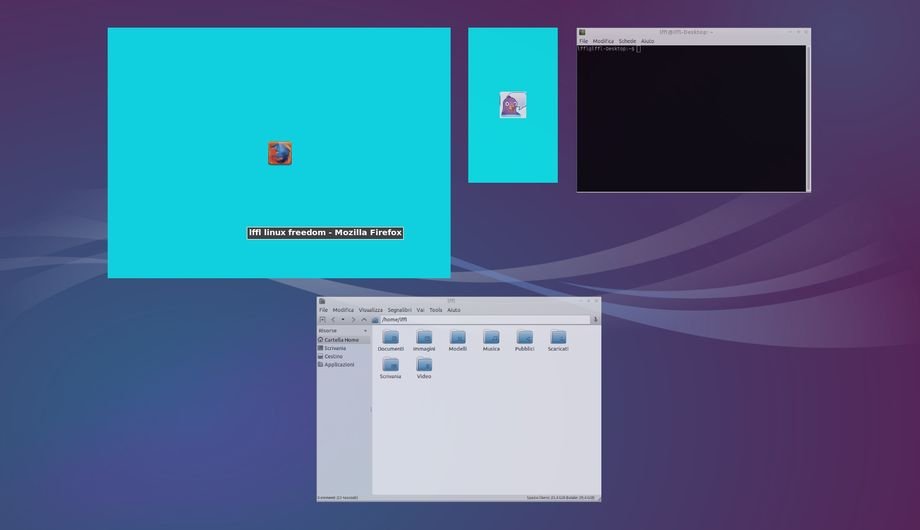Screen dimensions: 920x530
Task: Select the Pidgin window thumbnail icon
Action: (512, 105)
